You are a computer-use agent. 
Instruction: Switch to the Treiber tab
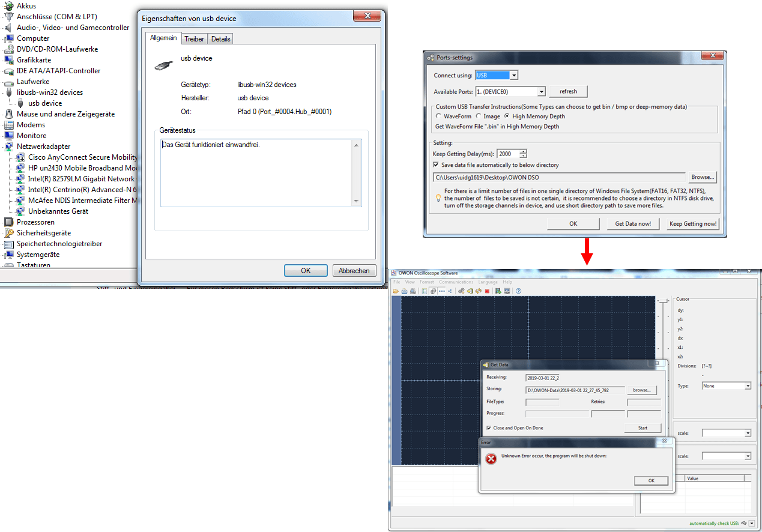point(194,39)
